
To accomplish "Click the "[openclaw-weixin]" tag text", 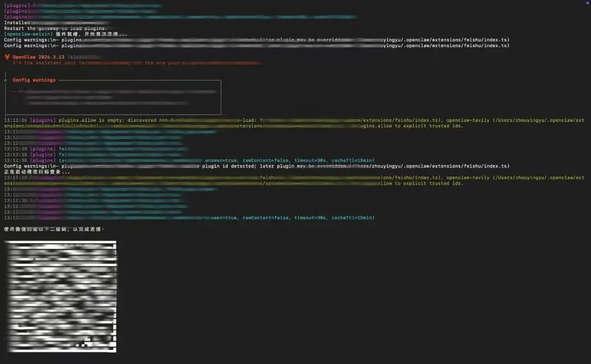I will (28, 34).
